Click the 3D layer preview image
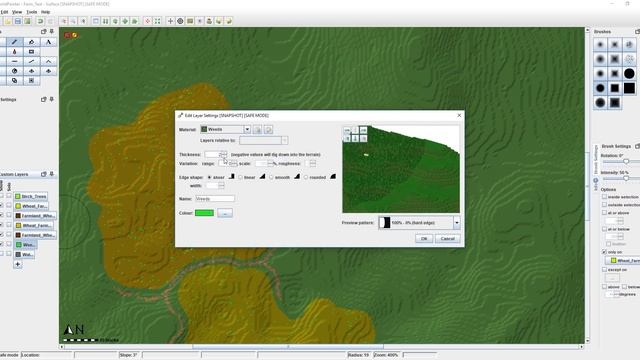The height and width of the screenshot is (360, 640). [401, 169]
